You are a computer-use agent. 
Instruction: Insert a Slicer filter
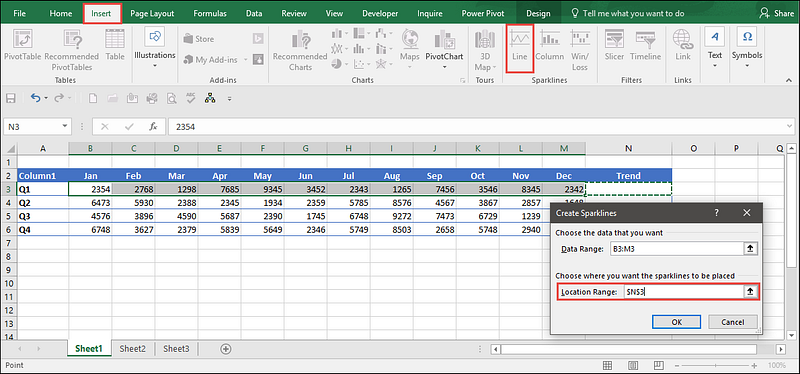614,45
